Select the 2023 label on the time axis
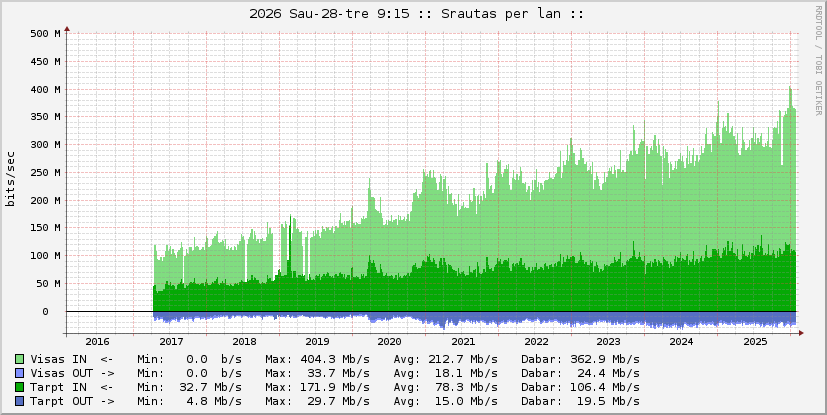827x415 pixels. pyautogui.click(x=608, y=342)
